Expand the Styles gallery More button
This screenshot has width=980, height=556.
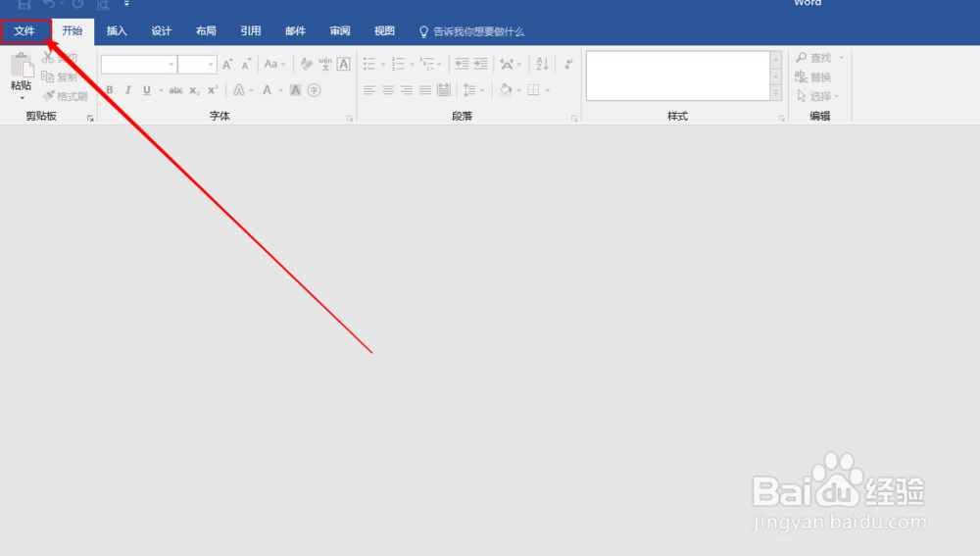[775, 93]
